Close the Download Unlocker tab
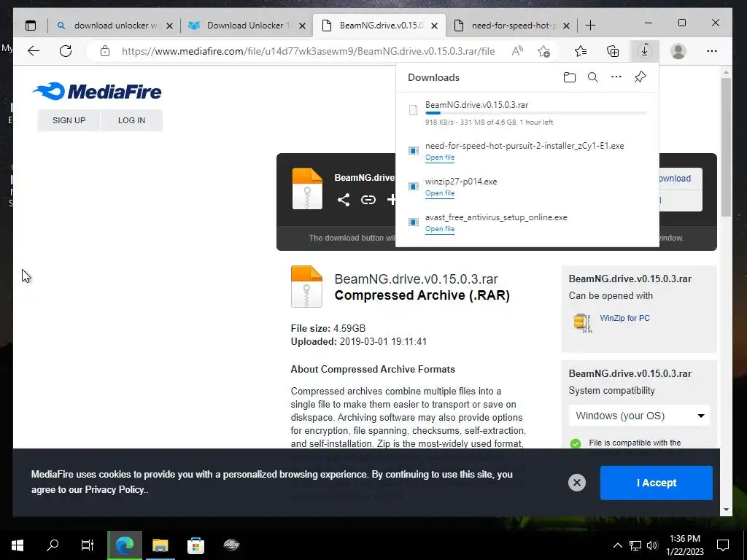 (302, 26)
